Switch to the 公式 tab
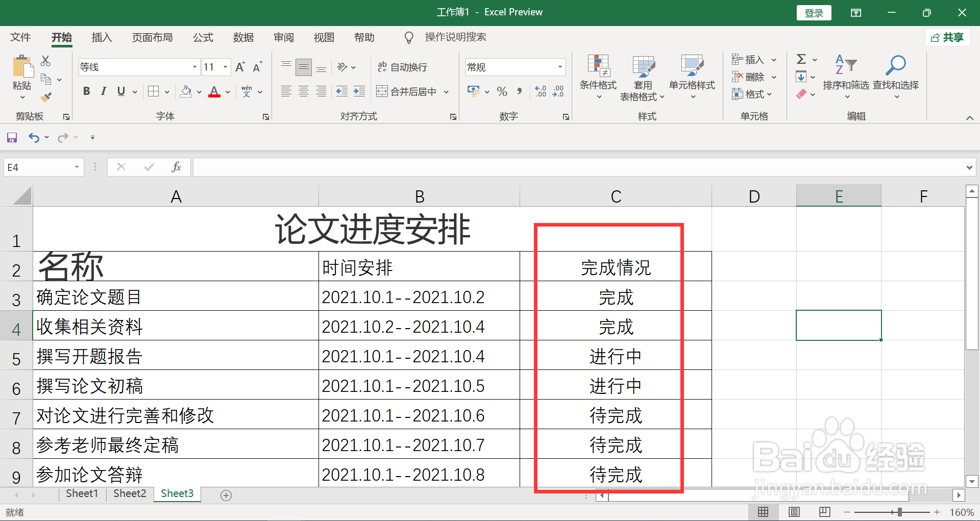 203,37
